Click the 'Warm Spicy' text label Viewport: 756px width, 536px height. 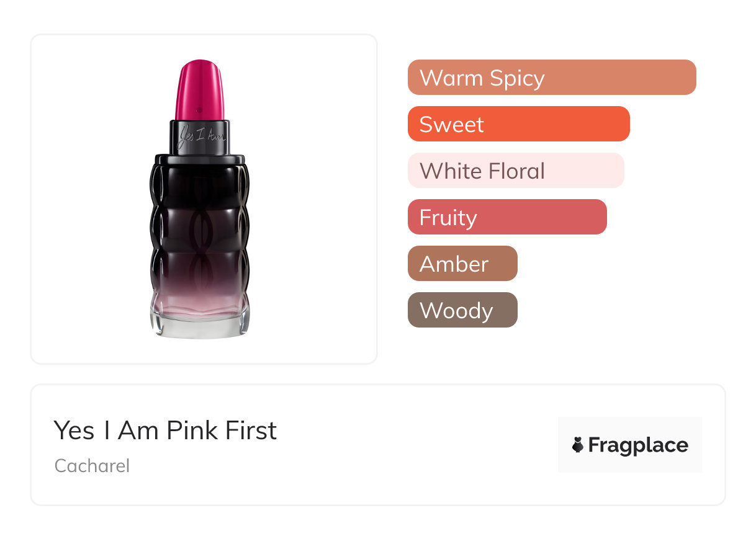point(482,78)
